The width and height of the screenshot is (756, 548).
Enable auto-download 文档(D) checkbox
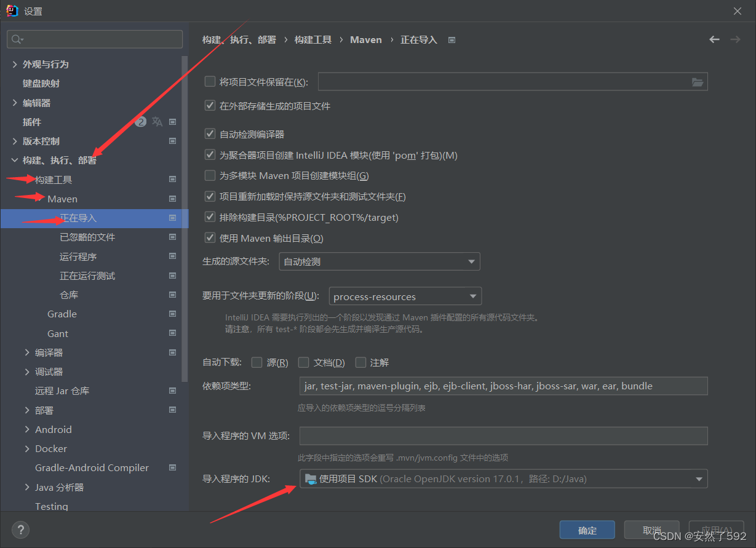(304, 362)
